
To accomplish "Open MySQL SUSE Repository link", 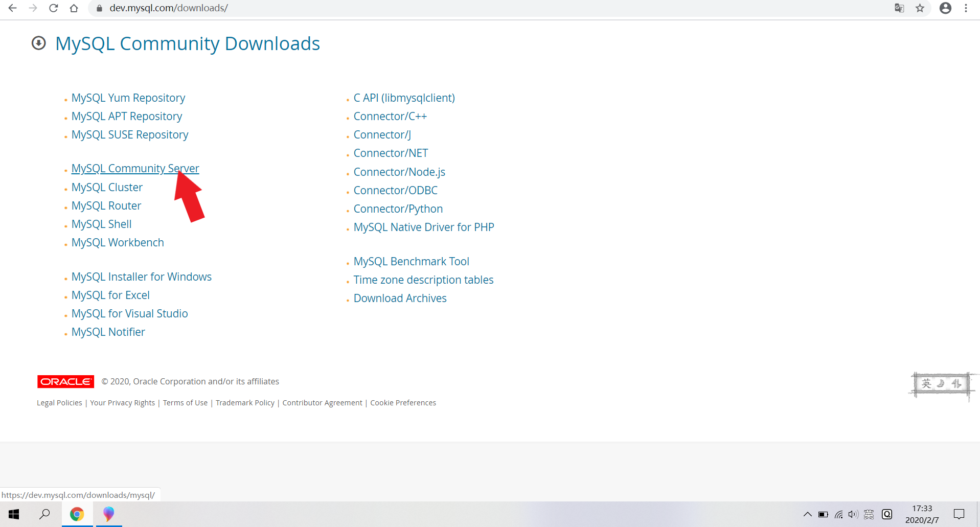I will 130,134.
